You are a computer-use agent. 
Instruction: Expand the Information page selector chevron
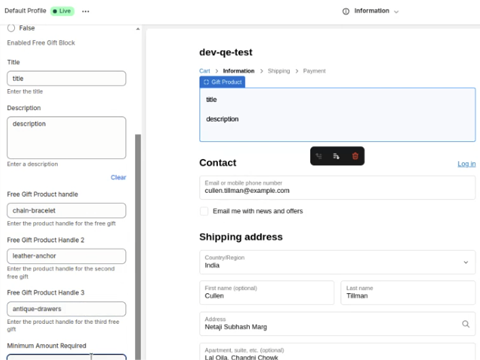coord(396,12)
